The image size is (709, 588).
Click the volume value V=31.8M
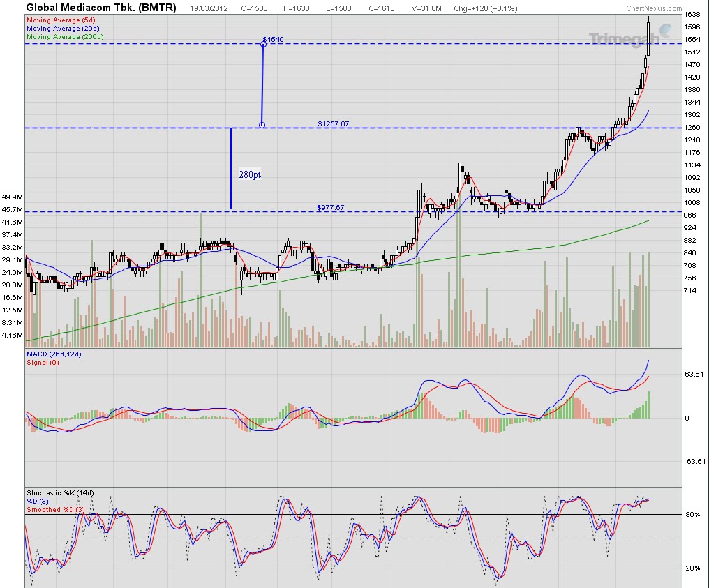click(426, 8)
